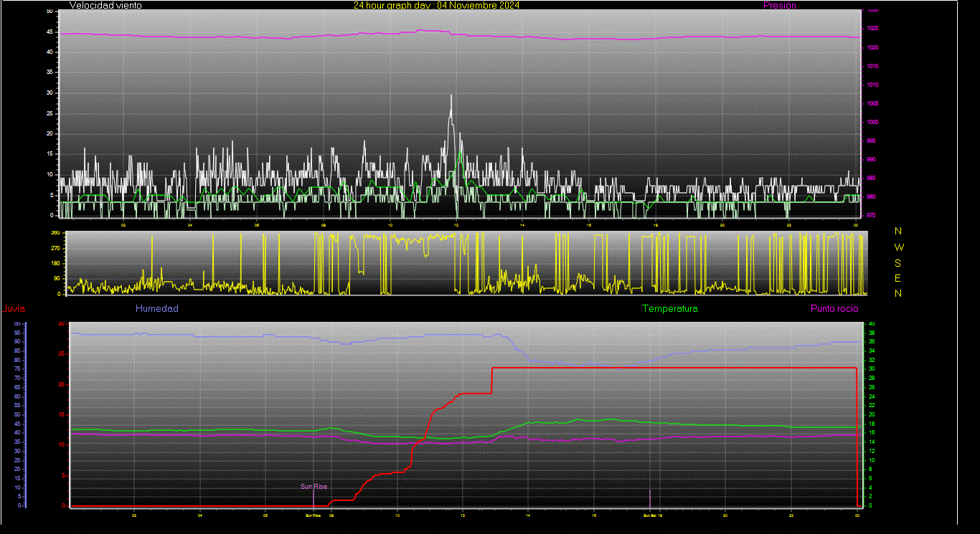This screenshot has width=980, height=534.
Task: Click the red "Lluvia" legend label
Action: [x=14, y=309]
